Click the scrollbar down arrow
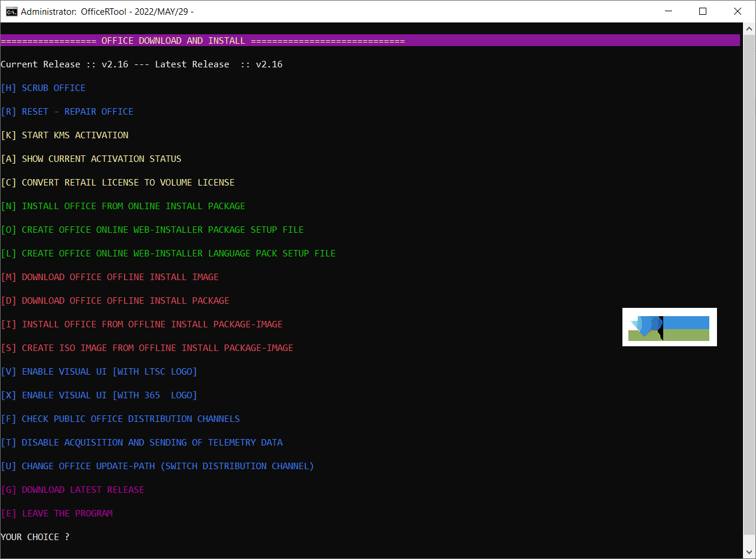 748,552
